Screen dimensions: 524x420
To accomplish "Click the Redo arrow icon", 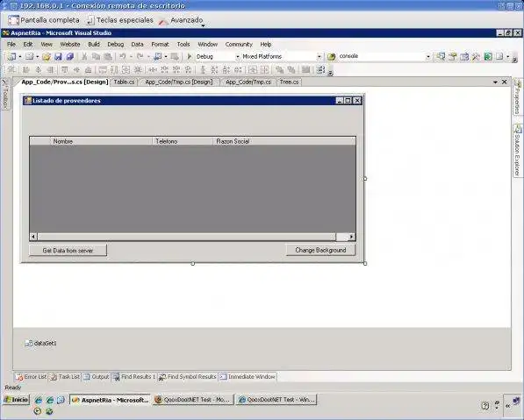I will [140, 56].
